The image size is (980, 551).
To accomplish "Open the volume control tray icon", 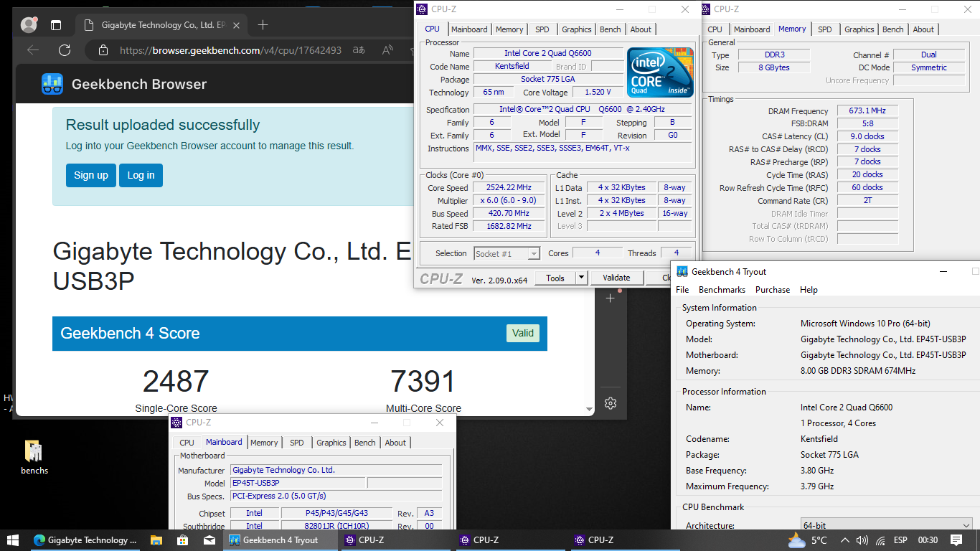I will (862, 540).
